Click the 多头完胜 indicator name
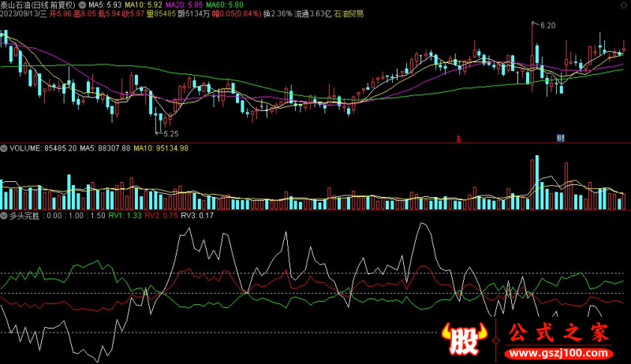This screenshot has width=631, height=364. coord(24,216)
